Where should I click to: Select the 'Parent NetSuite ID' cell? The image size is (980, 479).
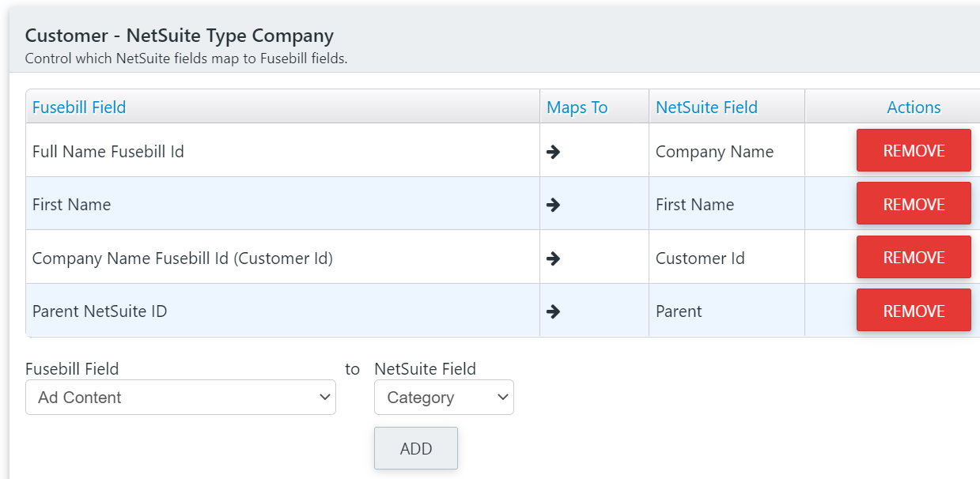282,311
